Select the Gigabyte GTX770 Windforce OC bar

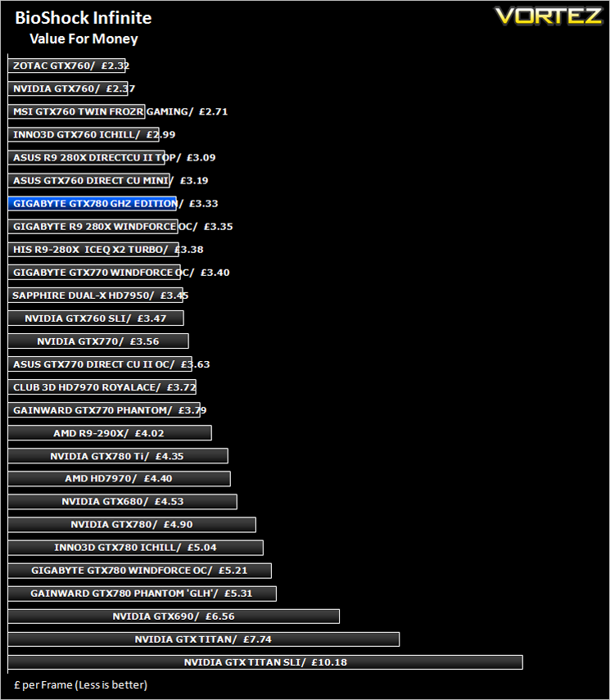[x=94, y=273]
